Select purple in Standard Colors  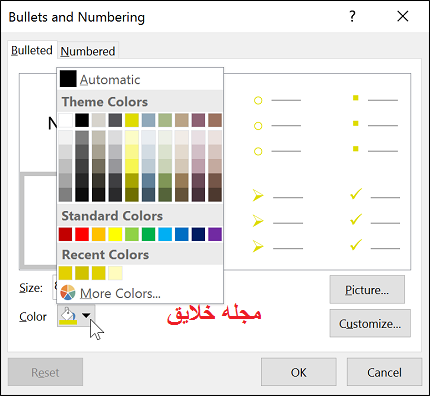pos(215,234)
